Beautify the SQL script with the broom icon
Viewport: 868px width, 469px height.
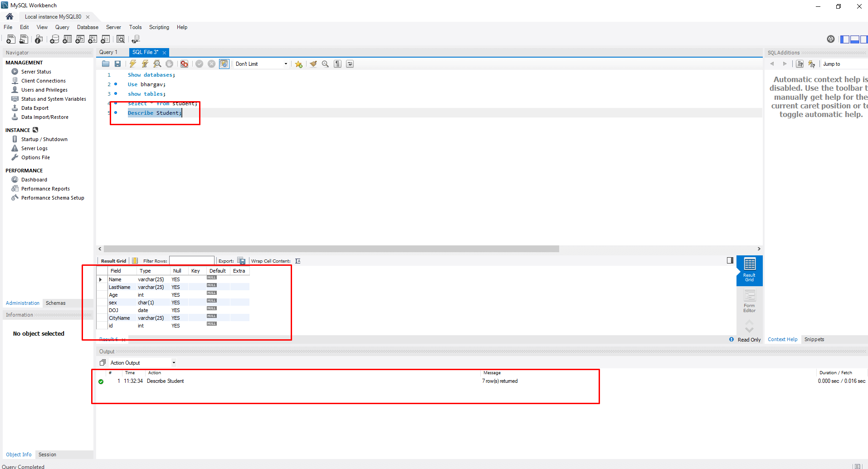click(313, 64)
